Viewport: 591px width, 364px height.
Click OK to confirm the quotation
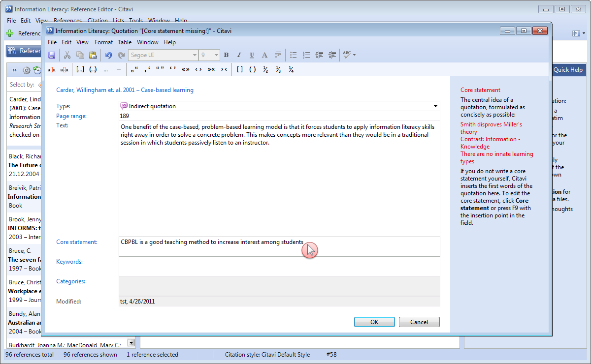point(374,322)
